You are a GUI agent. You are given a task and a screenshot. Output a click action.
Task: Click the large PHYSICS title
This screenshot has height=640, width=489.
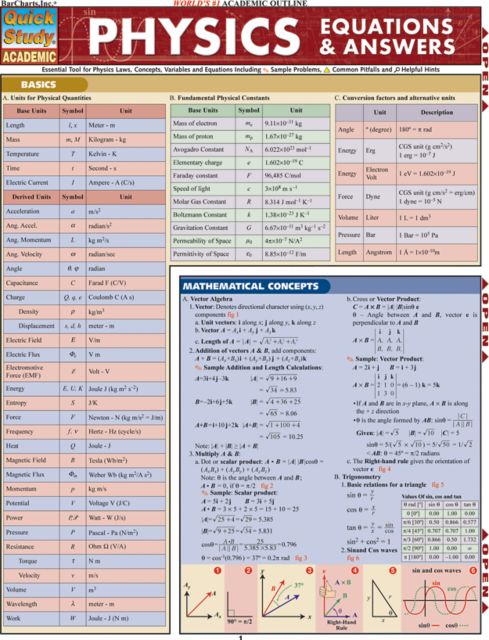tap(194, 35)
